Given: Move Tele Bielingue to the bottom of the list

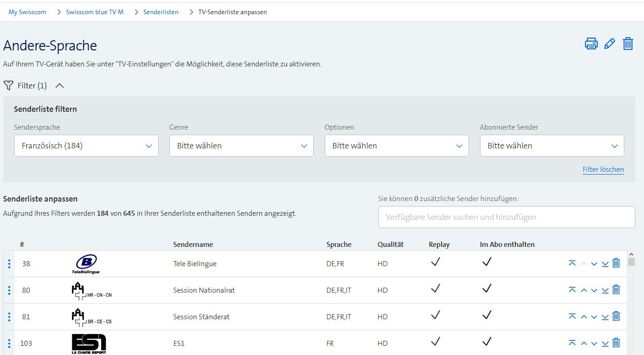Looking at the screenshot, I should point(605,263).
